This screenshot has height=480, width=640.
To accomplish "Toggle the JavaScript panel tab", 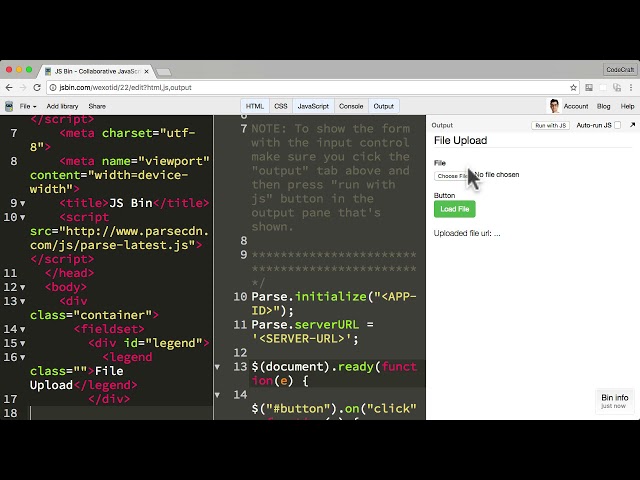I will (313, 106).
